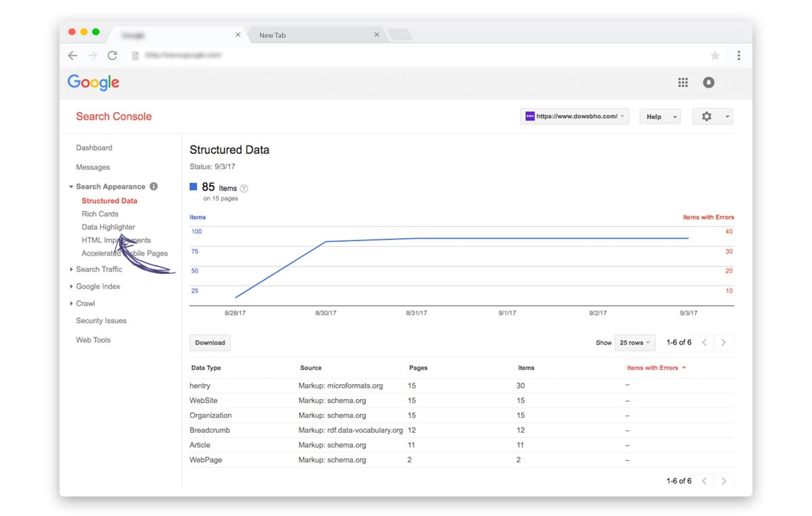Go to previous page at table top
This screenshot has height=516, width=812.
704,343
